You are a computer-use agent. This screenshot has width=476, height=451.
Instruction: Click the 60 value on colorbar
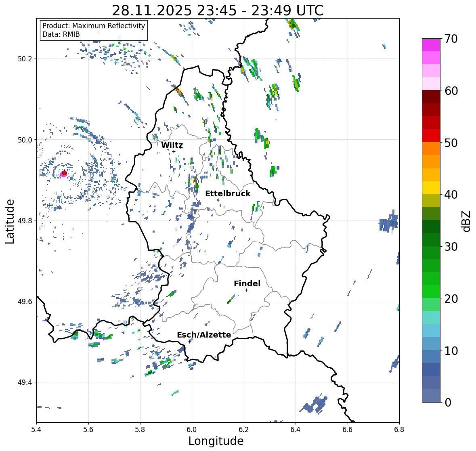451,91
